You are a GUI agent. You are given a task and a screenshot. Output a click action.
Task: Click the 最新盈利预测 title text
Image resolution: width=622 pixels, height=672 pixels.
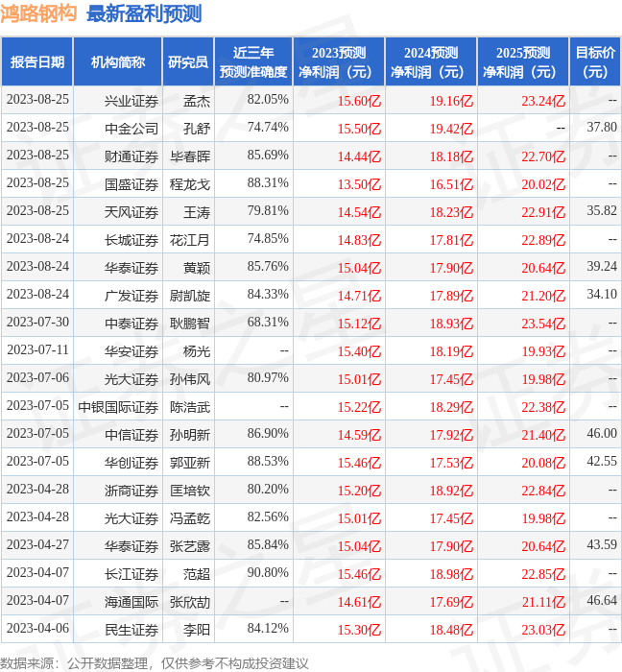pos(144,13)
